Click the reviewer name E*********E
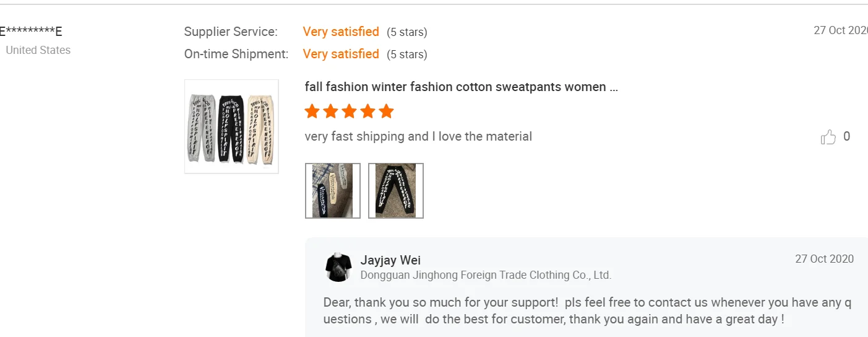 click(31, 32)
